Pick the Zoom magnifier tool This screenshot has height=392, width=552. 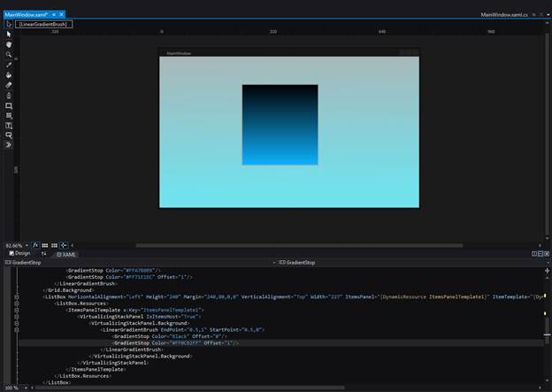9,55
